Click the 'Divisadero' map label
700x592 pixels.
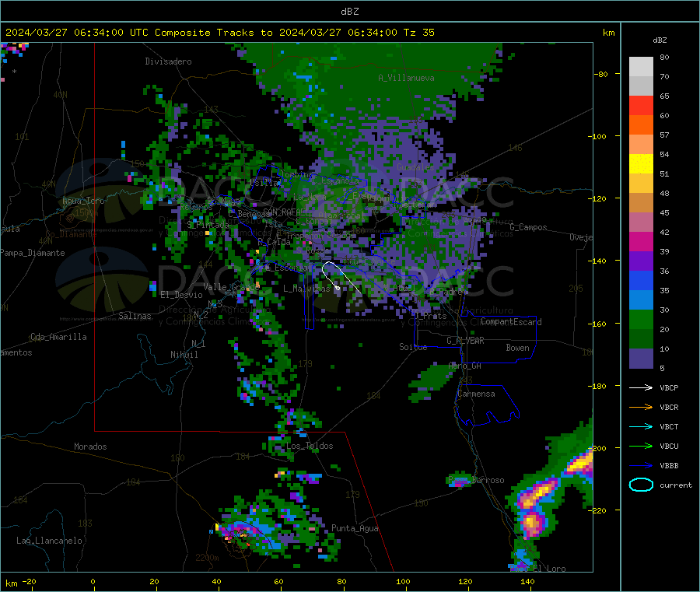click(168, 61)
